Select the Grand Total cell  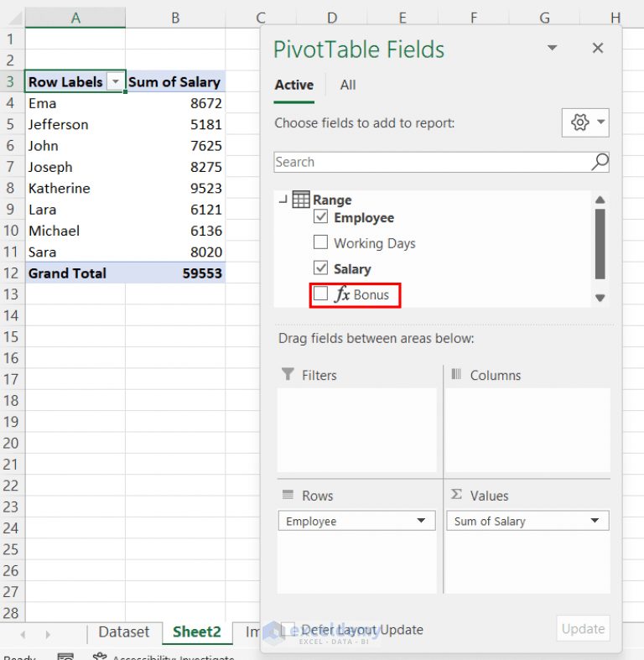point(75,273)
